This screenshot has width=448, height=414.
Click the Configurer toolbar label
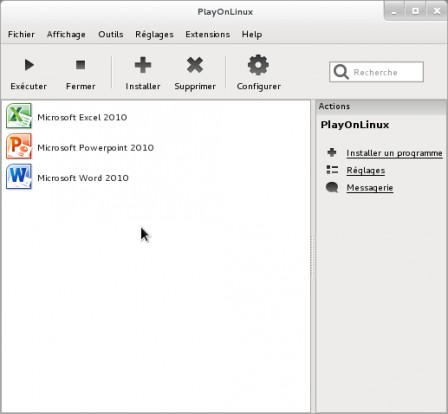[x=259, y=87]
